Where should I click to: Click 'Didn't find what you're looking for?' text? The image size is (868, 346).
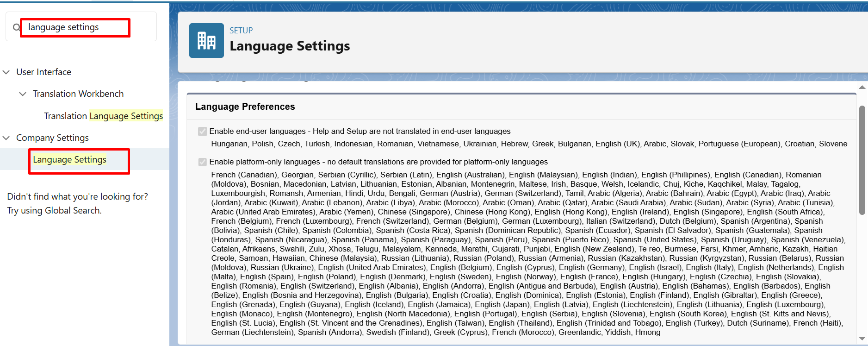click(77, 196)
